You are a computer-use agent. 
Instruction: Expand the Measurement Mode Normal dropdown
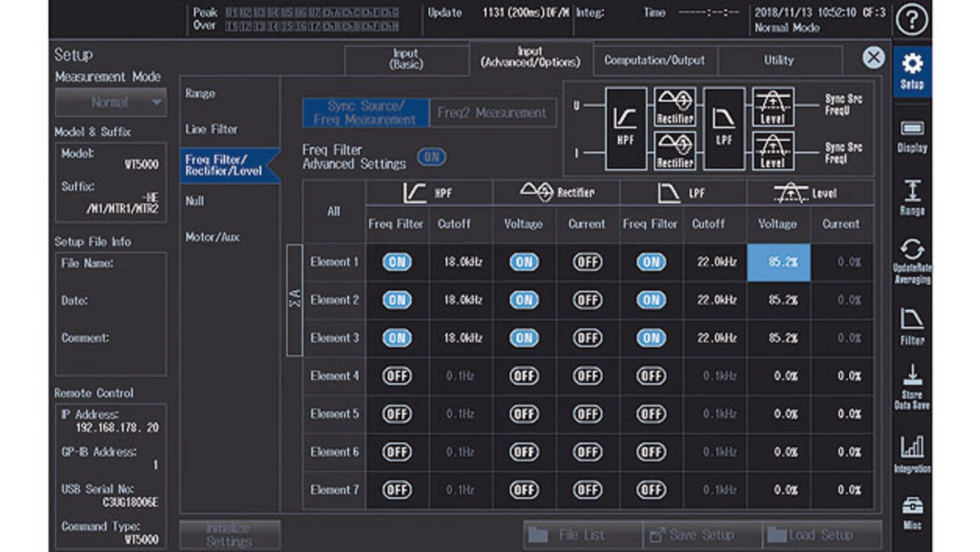(111, 103)
